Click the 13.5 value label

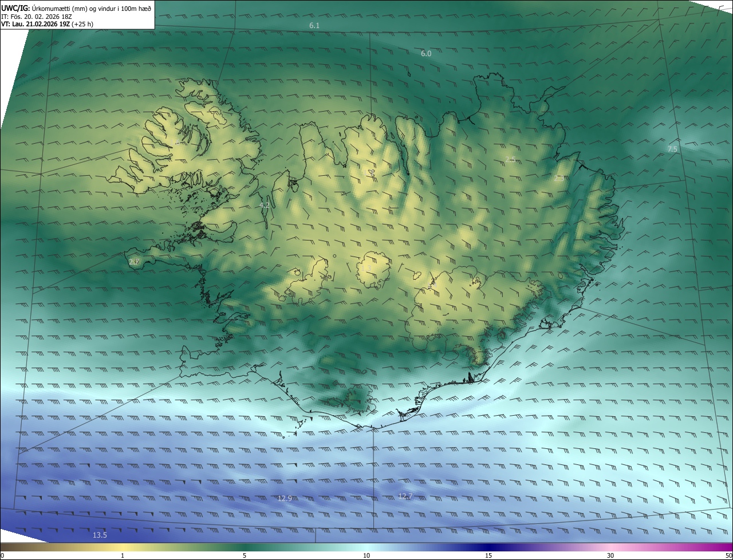click(x=100, y=535)
